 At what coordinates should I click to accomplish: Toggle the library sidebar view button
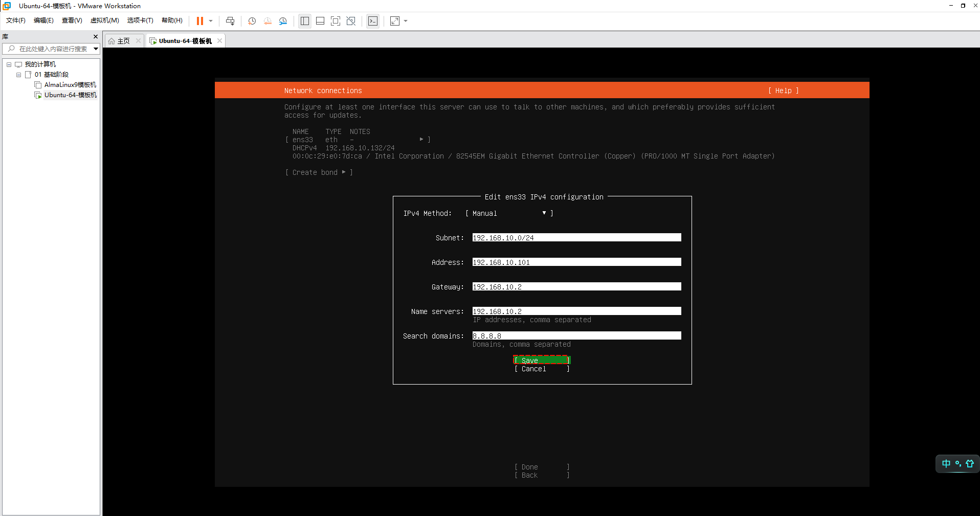coord(305,21)
